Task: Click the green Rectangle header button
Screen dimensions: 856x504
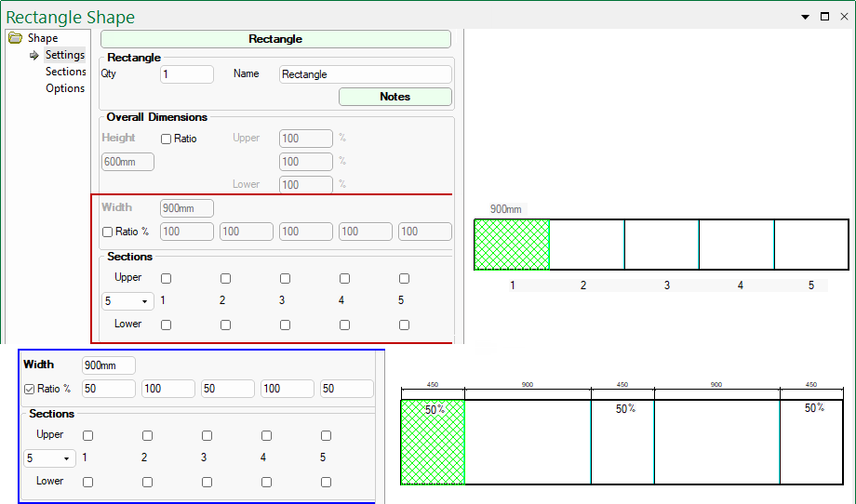Action: [x=275, y=39]
